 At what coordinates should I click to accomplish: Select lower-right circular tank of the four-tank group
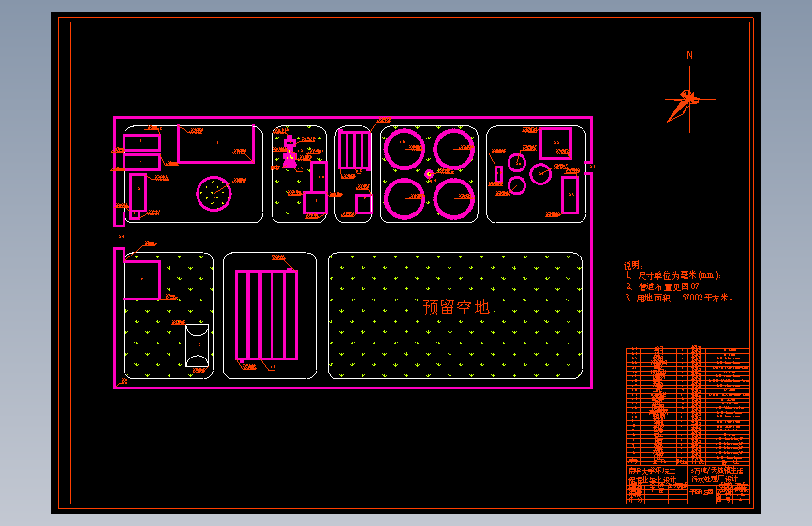[453, 198]
